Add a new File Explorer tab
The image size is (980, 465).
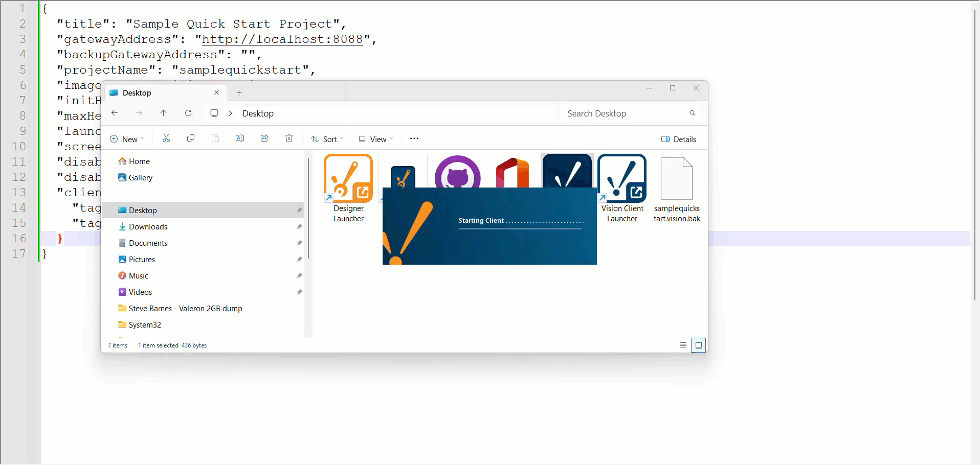point(239,93)
